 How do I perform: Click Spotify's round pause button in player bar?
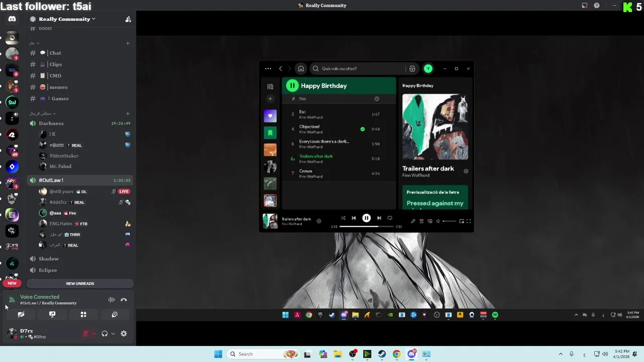[x=366, y=218]
